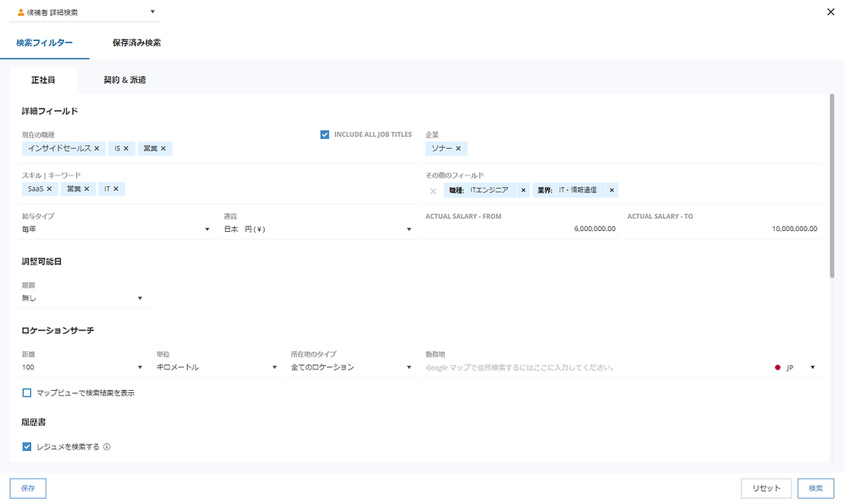Remove the SaaS keyword tag
This screenshot has height=504, width=844.
click(49, 189)
